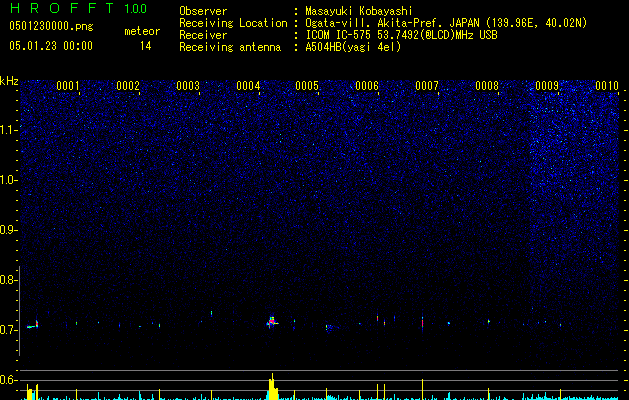
Task: Select the filename 0501230000.png
Action: [x=51, y=27]
